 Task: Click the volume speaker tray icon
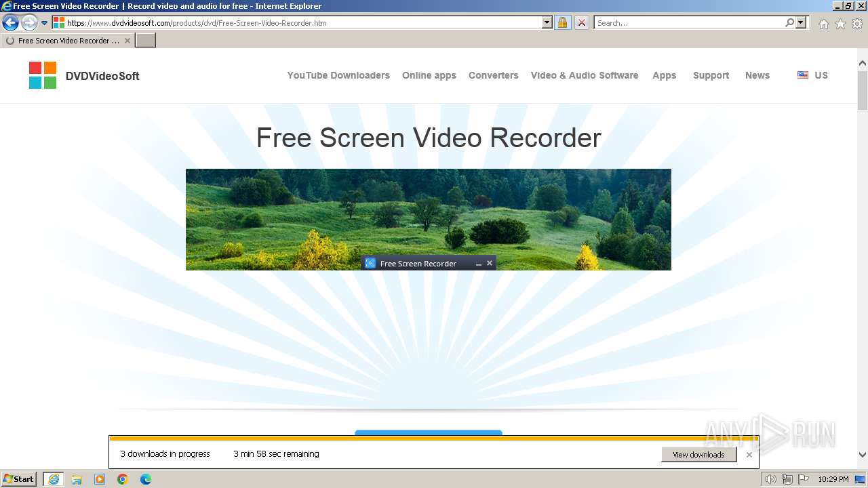[770, 479]
